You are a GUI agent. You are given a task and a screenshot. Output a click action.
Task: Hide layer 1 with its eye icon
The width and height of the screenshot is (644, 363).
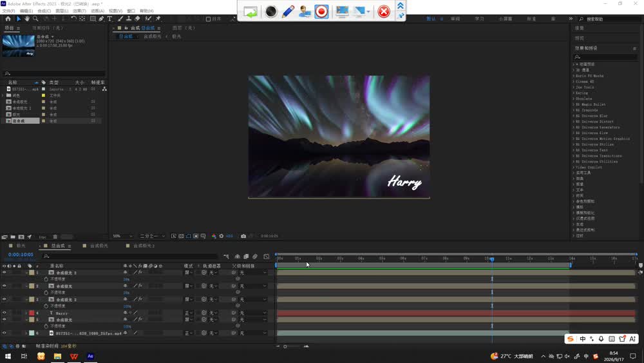[4, 273]
